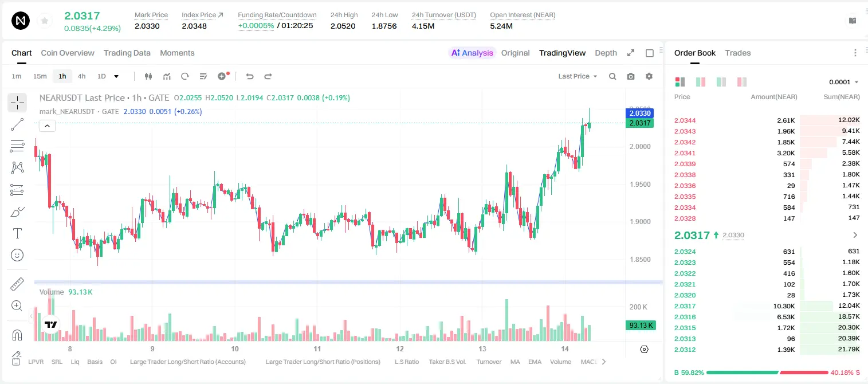The width and height of the screenshot is (868, 384).
Task: Click the 2.0341 ask price row
Action: pyautogui.click(x=767, y=153)
